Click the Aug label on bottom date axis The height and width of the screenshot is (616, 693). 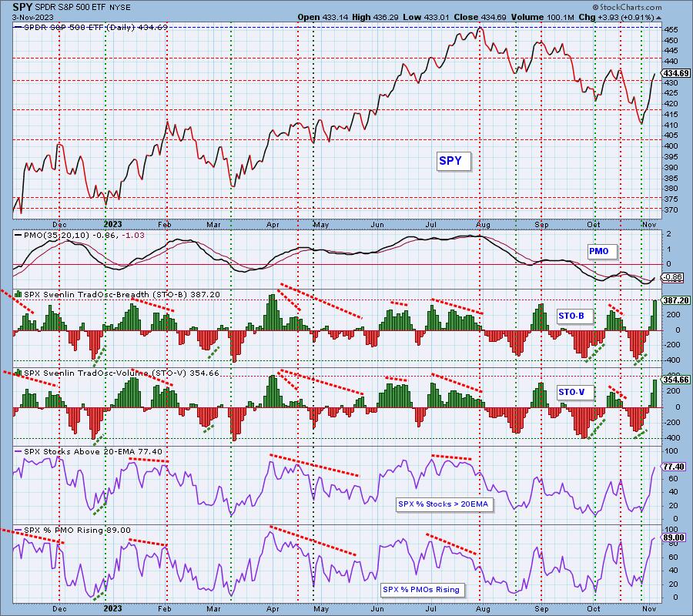coord(483,609)
